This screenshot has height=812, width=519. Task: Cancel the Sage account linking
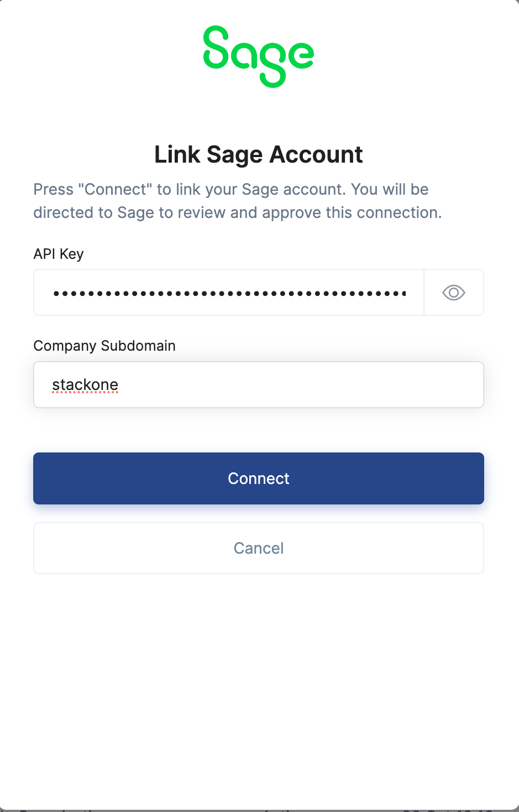point(259,548)
